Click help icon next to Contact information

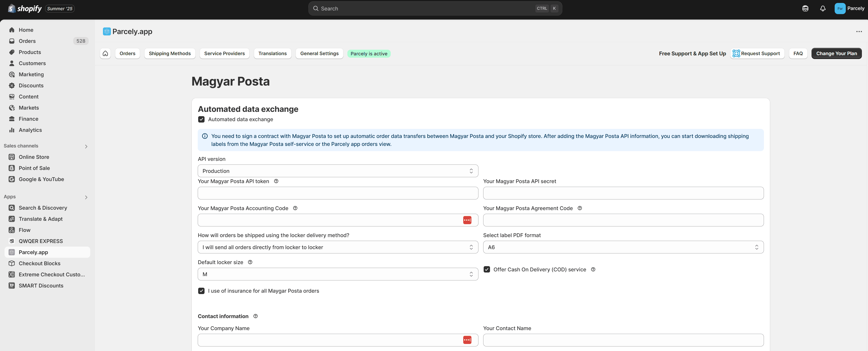click(x=255, y=316)
